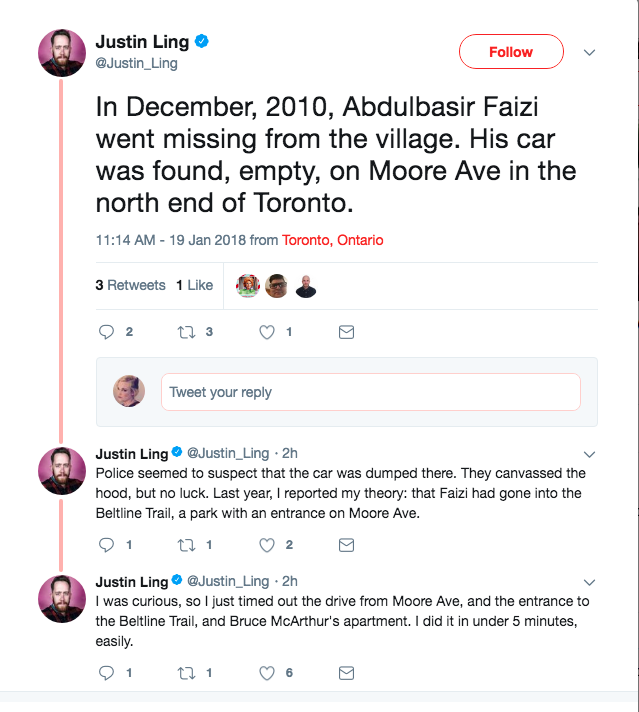Open main tweet options chevron menu
This screenshot has height=712, width=639.
tap(590, 52)
